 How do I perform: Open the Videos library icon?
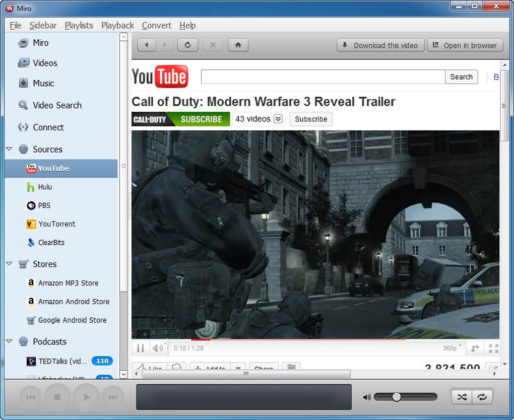point(23,63)
